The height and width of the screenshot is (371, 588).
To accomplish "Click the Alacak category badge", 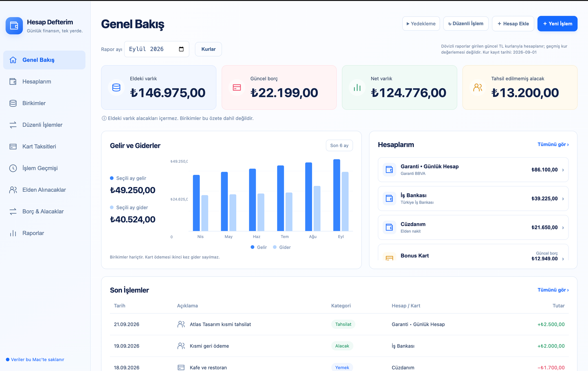I will 342,346.
